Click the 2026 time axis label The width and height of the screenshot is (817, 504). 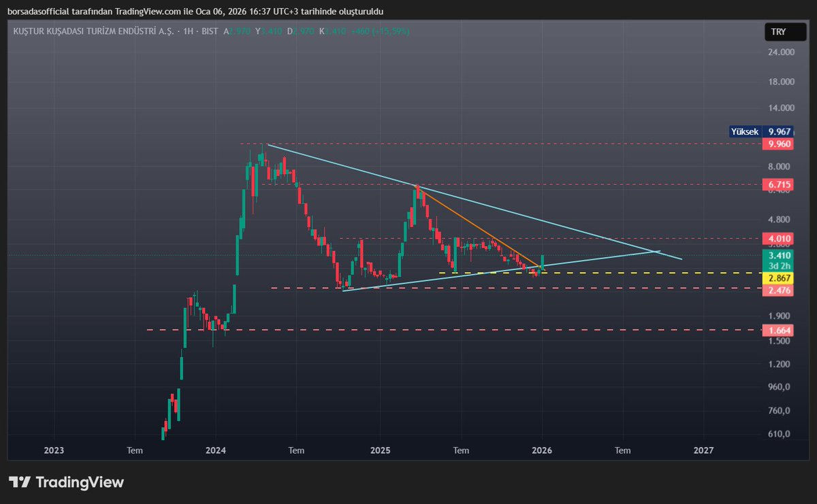click(542, 450)
